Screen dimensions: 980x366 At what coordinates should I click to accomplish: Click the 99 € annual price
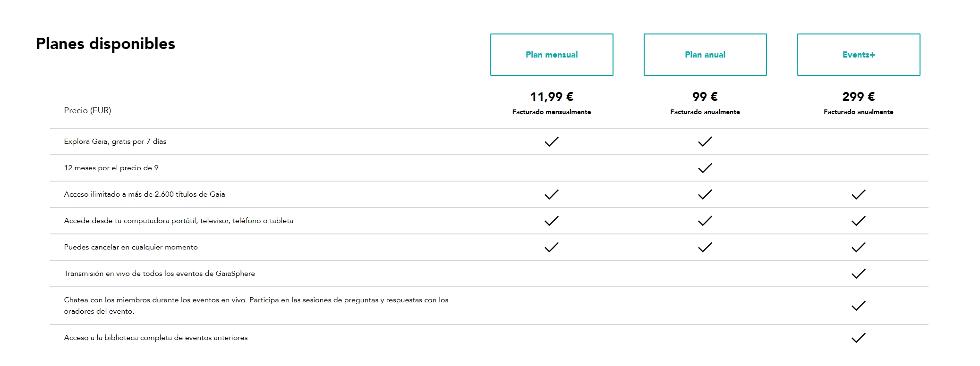(x=705, y=97)
